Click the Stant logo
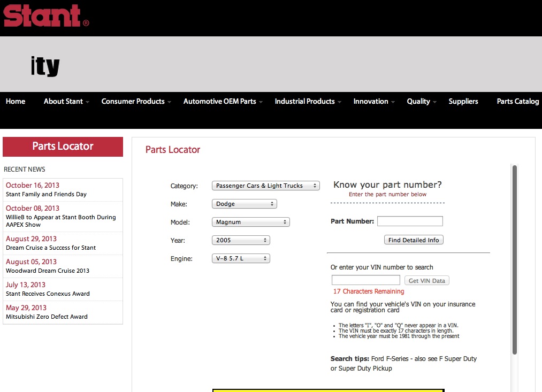The image size is (542, 392). point(47,16)
